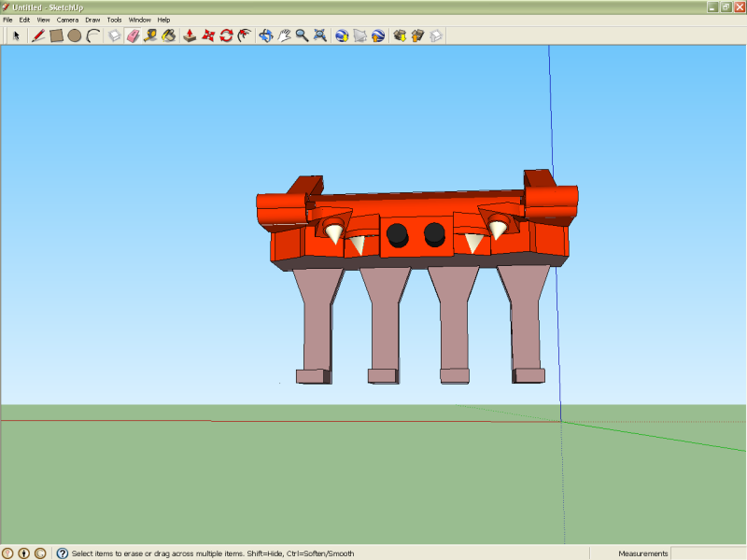Viewport: 747px width, 560px height.
Task: Click the right black circle on model
Action: click(x=434, y=234)
